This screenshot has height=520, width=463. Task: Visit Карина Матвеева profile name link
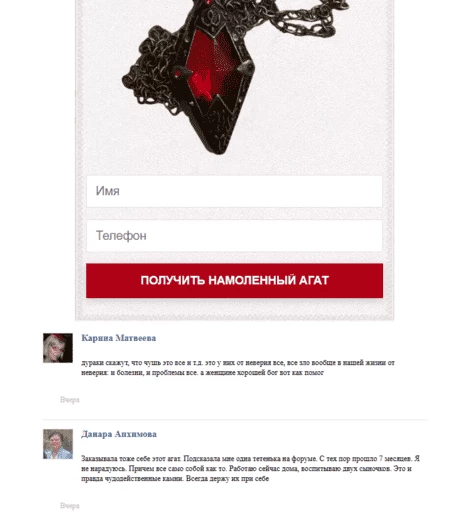[x=119, y=338]
